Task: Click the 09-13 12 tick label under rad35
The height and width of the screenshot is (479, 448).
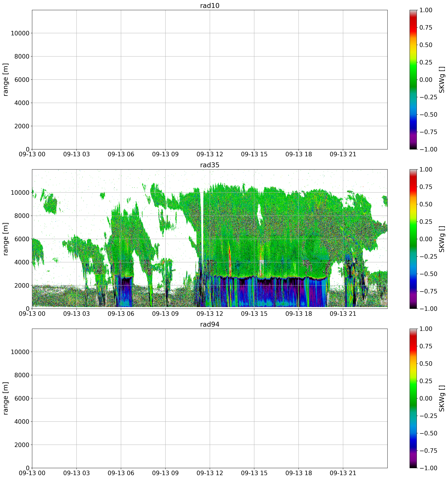Action: click(x=210, y=314)
